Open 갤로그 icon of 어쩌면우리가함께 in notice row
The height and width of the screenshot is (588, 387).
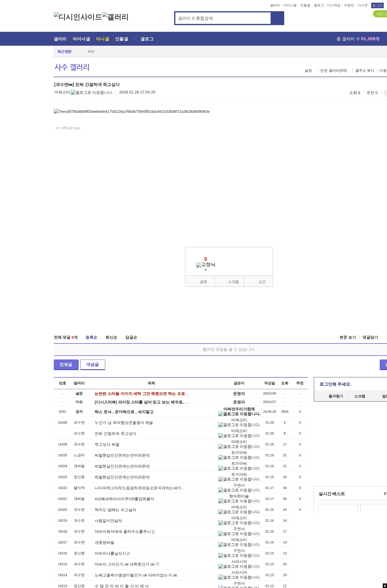coord(239,414)
